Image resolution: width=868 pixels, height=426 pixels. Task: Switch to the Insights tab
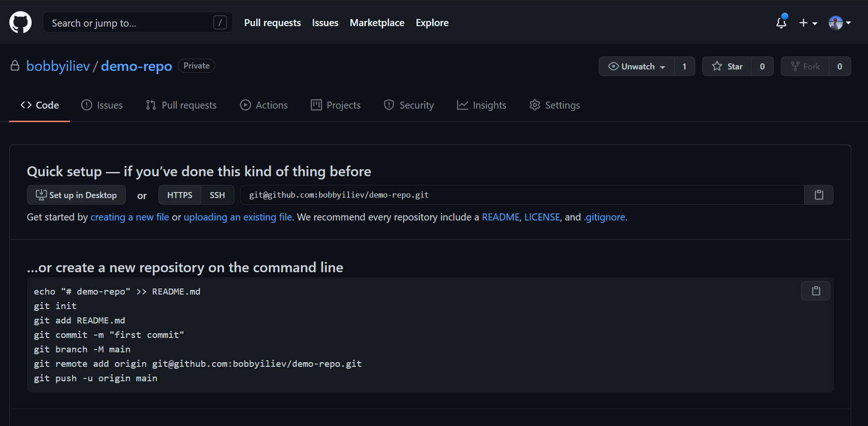[x=481, y=105]
